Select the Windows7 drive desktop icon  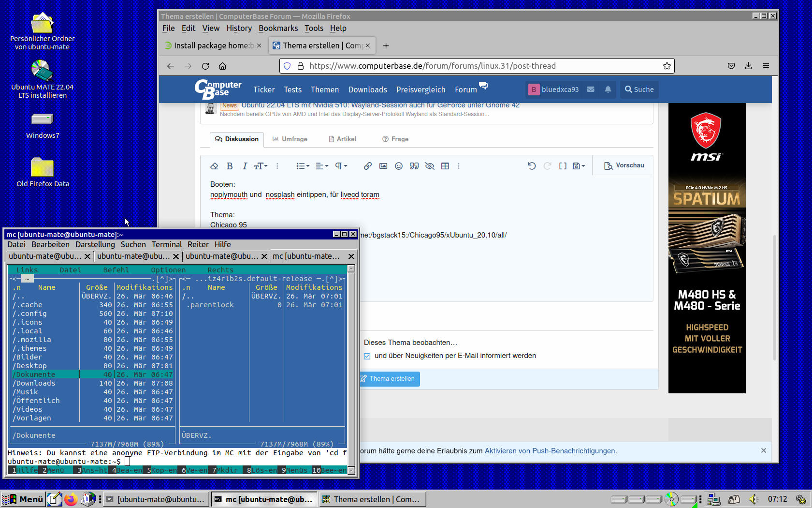coord(43,125)
